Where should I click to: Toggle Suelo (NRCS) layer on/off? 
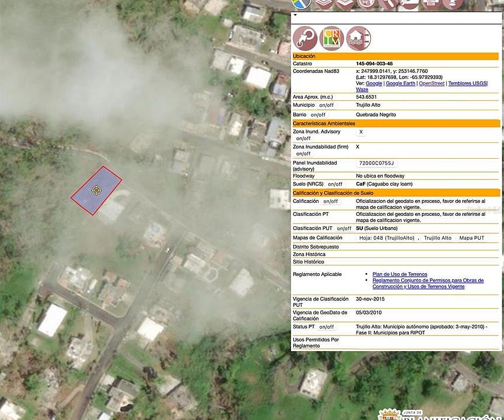coord(335,184)
